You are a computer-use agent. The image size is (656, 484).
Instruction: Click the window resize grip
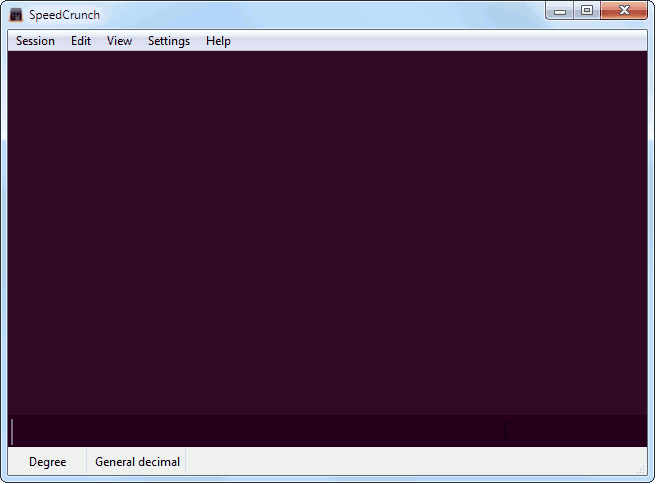(641, 469)
